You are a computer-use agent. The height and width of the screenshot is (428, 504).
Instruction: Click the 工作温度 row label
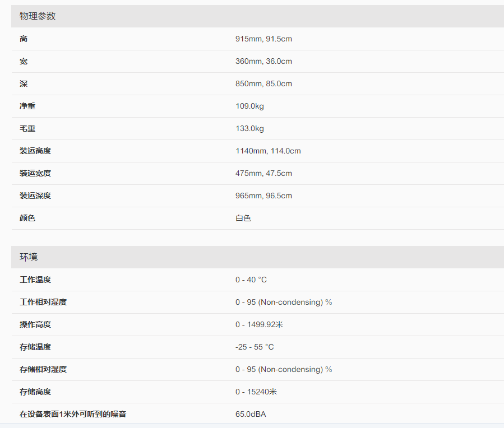[35, 280]
